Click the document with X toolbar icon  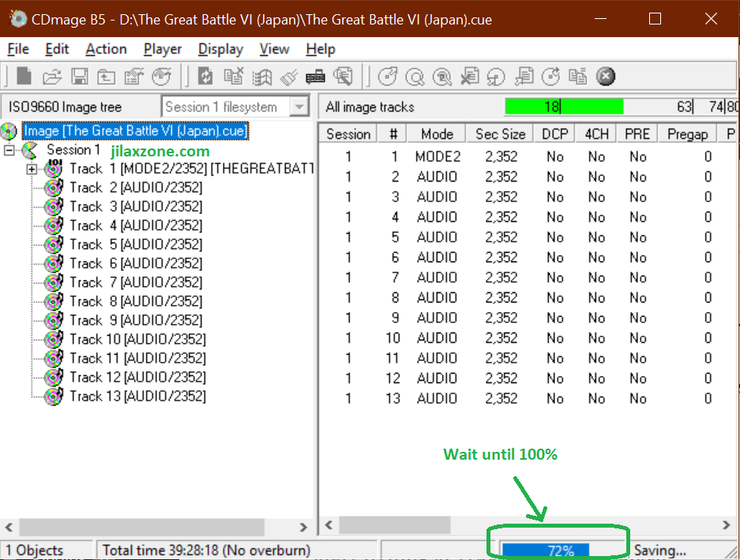pyautogui.click(x=470, y=76)
